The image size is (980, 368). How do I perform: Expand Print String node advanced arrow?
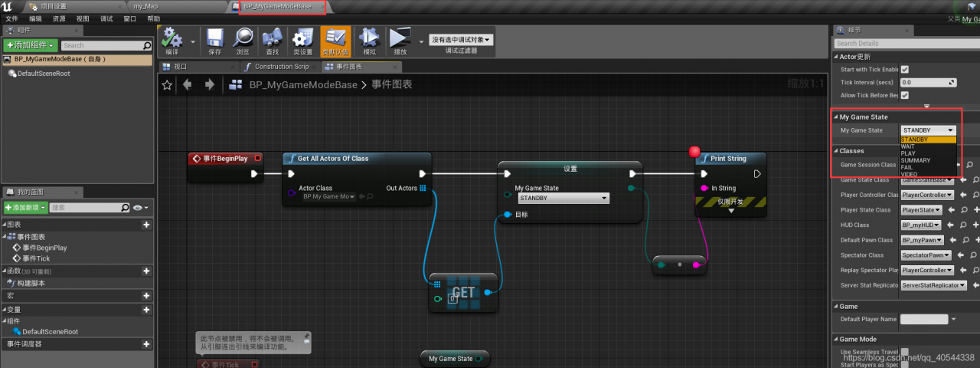[x=730, y=211]
